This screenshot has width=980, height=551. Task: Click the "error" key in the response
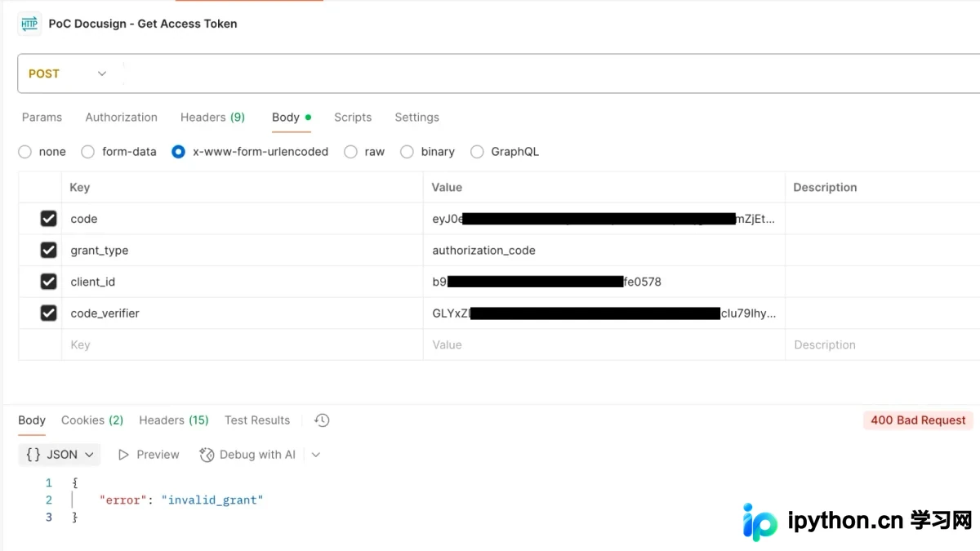click(x=122, y=500)
